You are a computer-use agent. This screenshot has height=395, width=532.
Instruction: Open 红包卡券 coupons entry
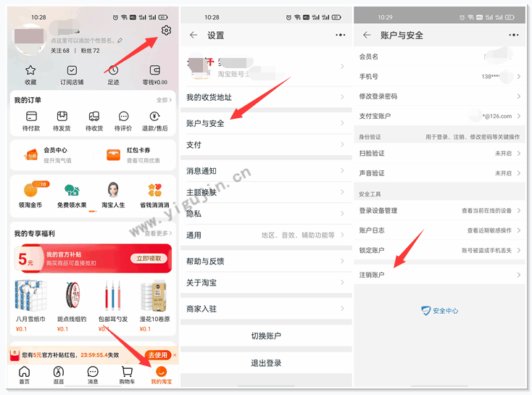pos(133,155)
